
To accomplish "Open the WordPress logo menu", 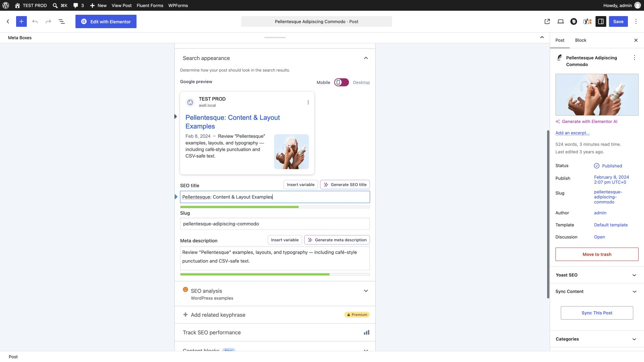I will (x=6, y=5).
